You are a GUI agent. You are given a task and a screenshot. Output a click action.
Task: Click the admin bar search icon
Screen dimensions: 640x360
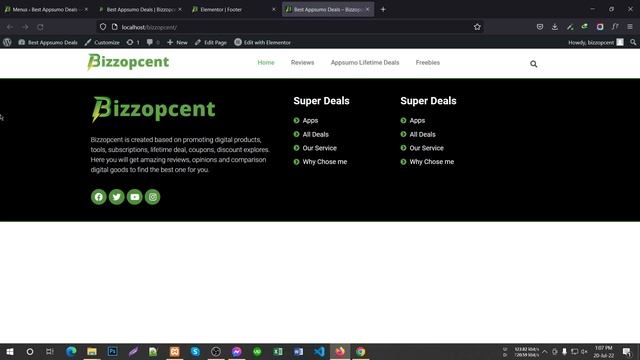633,42
